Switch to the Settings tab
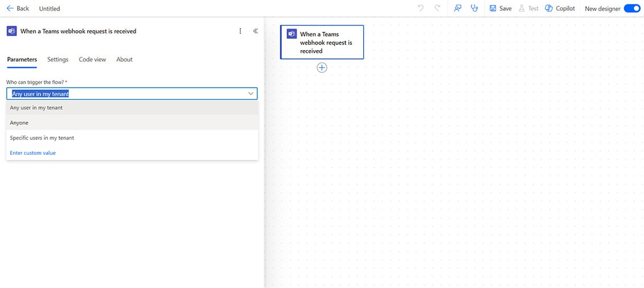The width and height of the screenshot is (644, 288). [58, 60]
